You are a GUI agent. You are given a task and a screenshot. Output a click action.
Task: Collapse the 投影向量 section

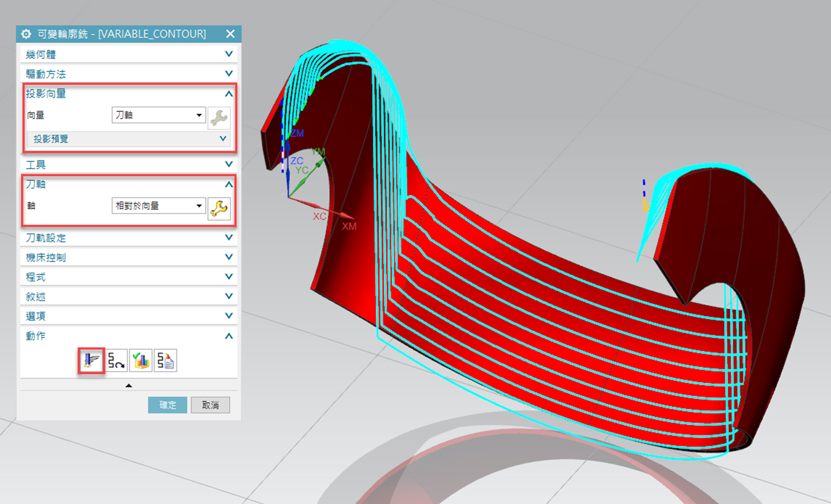(128, 93)
